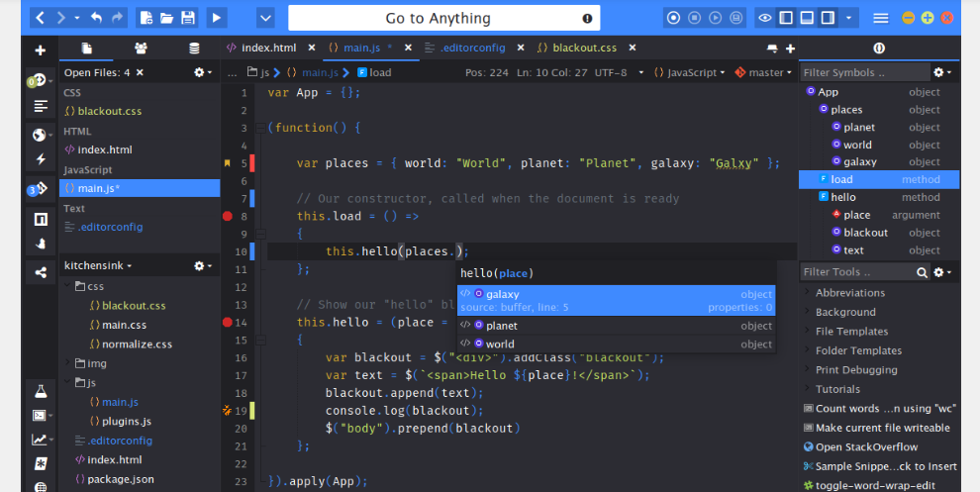Open the Open Files settings gear dropdown
980x492 pixels.
[x=203, y=72]
